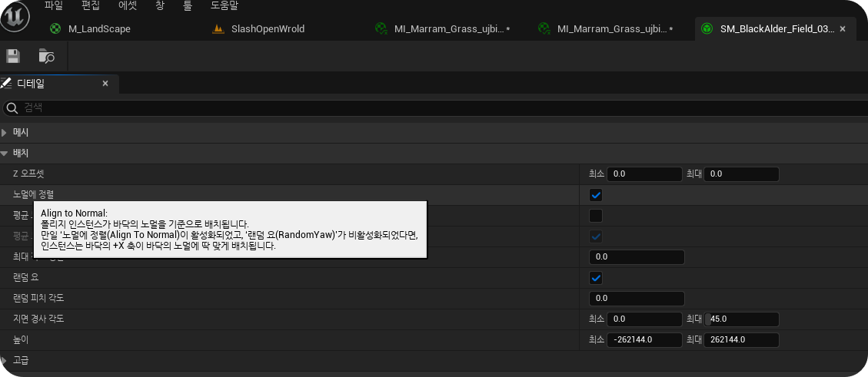
Task: Collapse the 배치 section
Action: coord(5,153)
